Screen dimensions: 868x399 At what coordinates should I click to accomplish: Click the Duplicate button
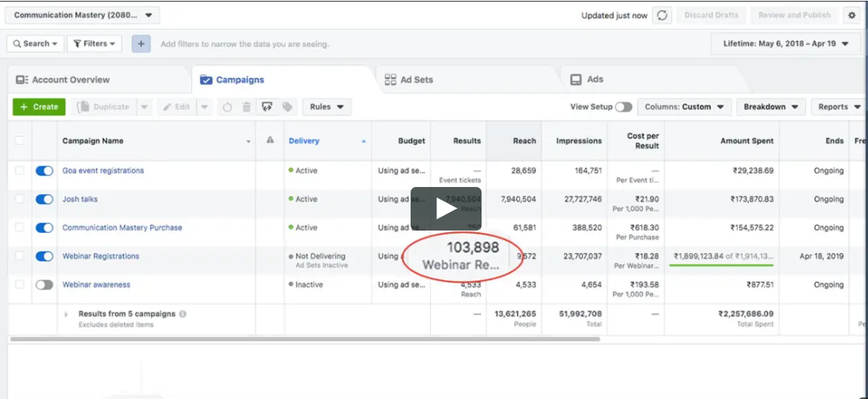click(103, 107)
